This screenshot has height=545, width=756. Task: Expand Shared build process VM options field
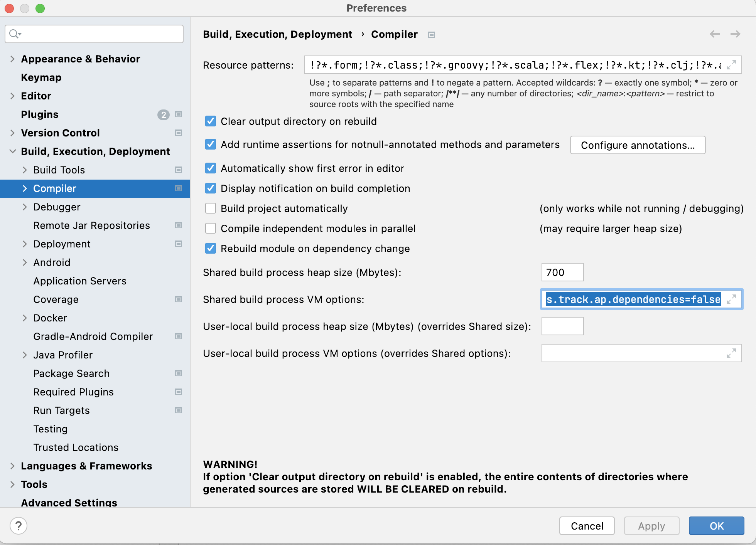point(731,299)
